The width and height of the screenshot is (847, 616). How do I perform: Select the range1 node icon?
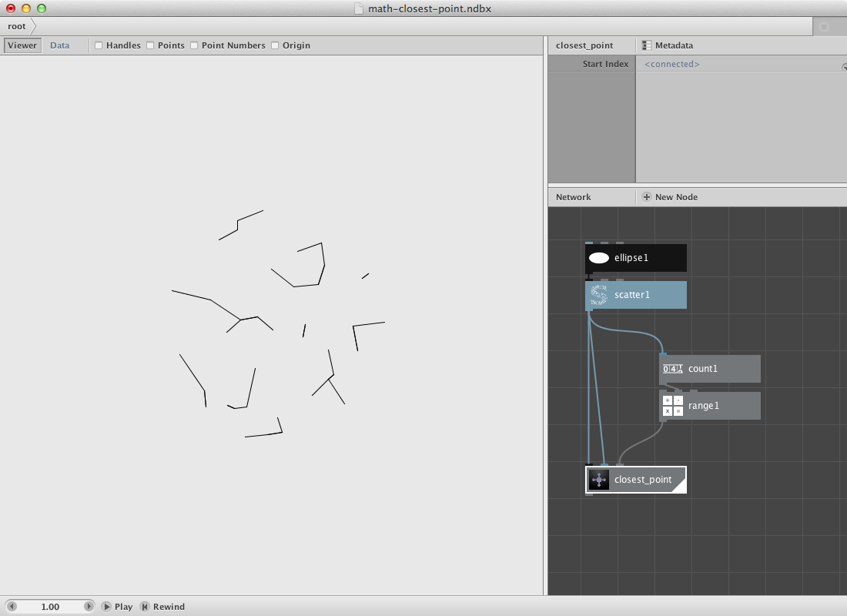[x=672, y=406]
